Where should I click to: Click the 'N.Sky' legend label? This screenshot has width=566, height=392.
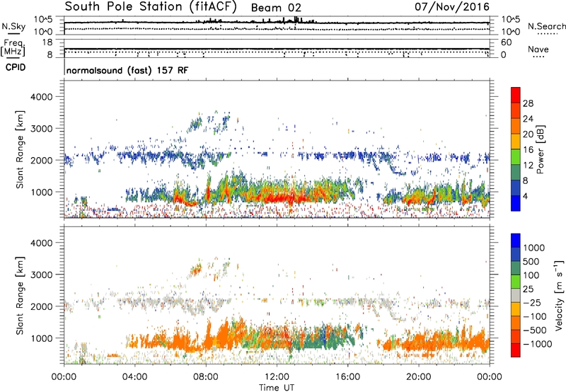[13, 26]
